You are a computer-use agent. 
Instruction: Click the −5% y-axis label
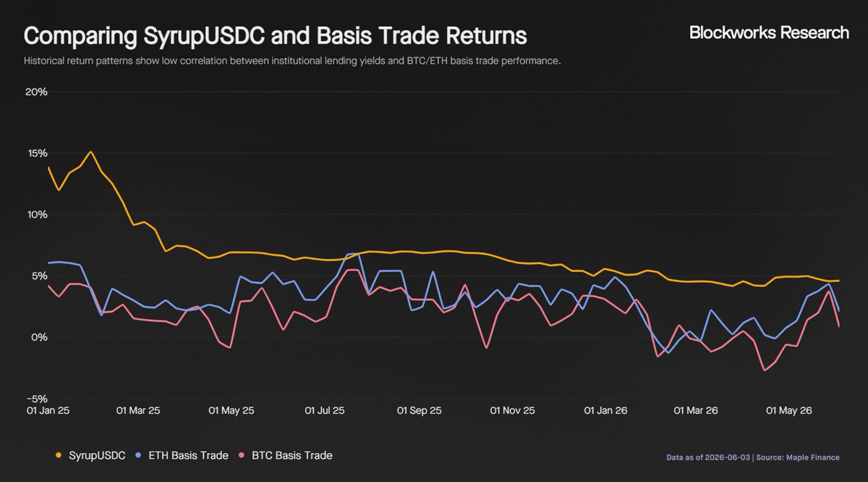click(x=35, y=399)
